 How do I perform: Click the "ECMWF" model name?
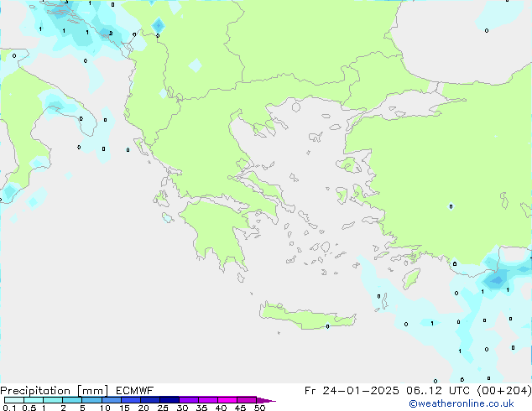(x=135, y=391)
